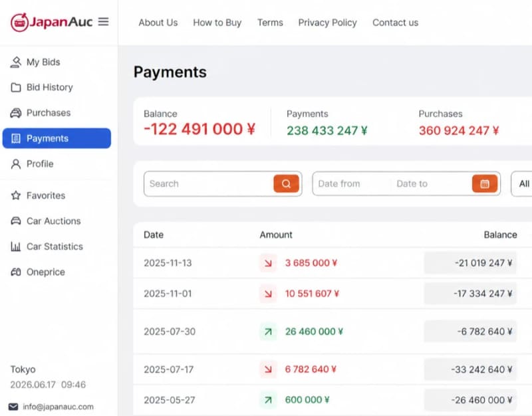
Task: Click the Bid History folder icon
Action: tap(15, 88)
